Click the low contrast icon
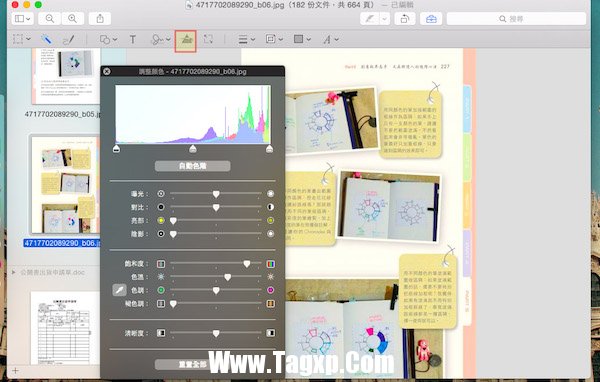The width and height of the screenshot is (600, 382). click(161, 207)
